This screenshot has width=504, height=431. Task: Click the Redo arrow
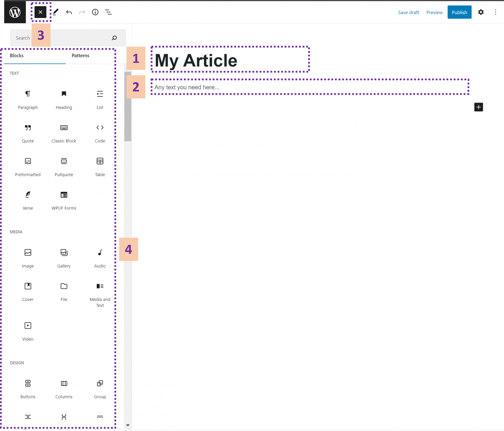tap(82, 12)
